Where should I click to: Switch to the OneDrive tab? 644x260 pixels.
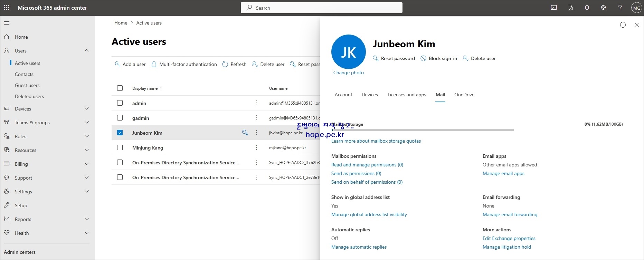pos(464,95)
